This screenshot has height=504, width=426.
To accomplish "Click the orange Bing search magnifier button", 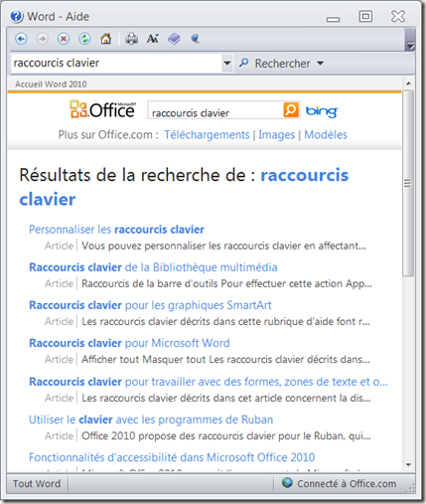I will pos(291,110).
